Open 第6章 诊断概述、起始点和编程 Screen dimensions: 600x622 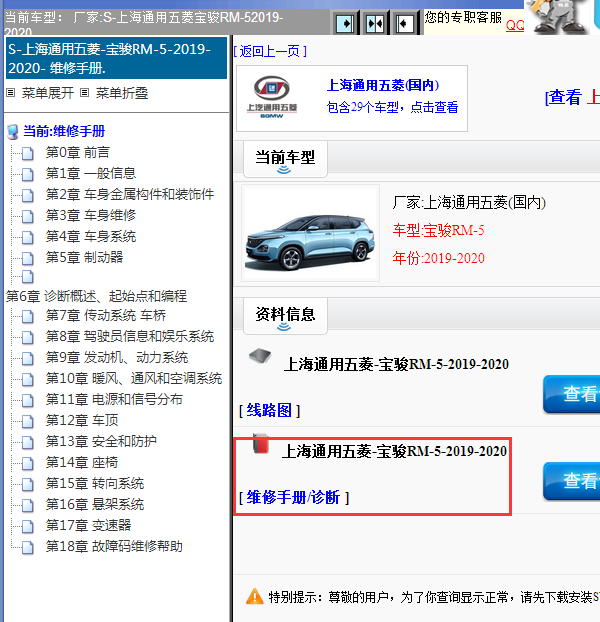click(x=96, y=296)
